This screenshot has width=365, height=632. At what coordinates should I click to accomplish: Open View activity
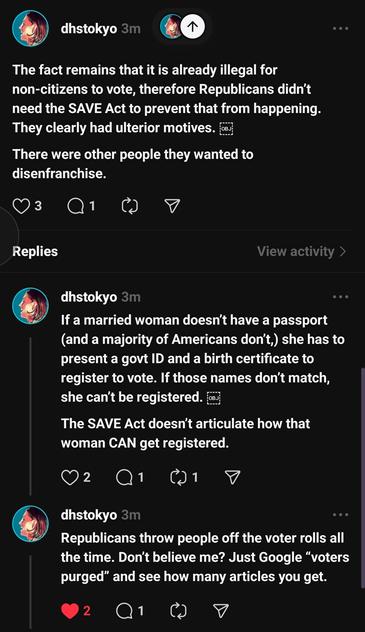[301, 252]
